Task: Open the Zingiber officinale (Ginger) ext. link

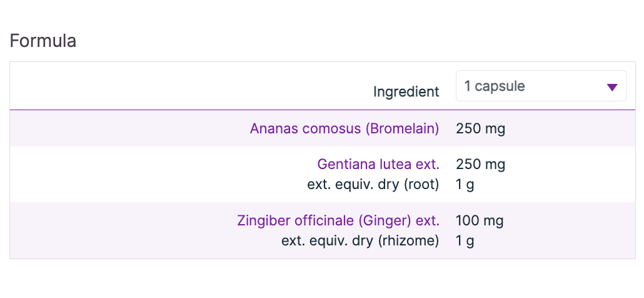Action: click(x=338, y=221)
